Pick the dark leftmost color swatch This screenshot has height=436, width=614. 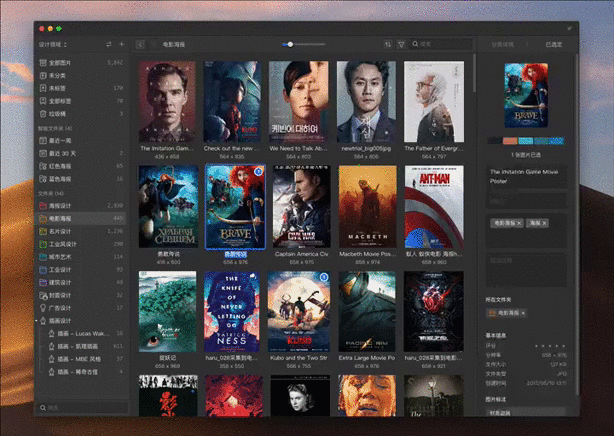click(495, 141)
